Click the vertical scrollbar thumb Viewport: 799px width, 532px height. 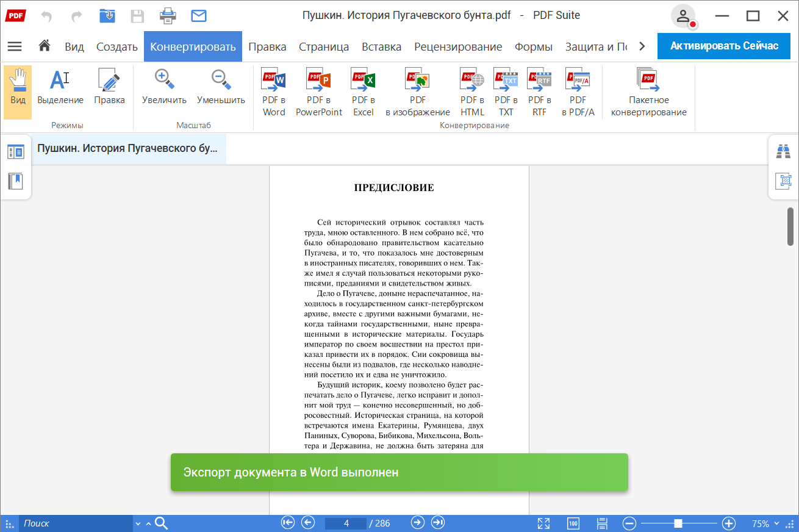(x=790, y=226)
